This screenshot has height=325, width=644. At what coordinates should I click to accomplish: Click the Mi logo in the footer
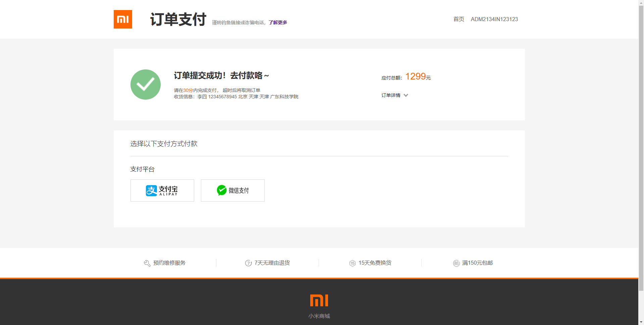pos(319,301)
